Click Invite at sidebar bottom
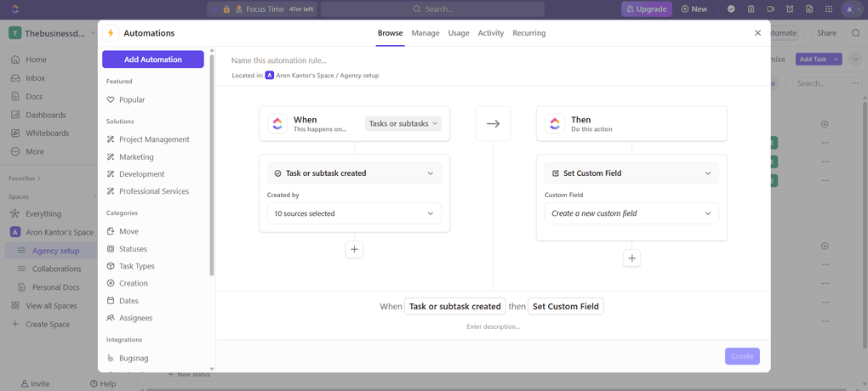This screenshot has height=391, width=868. click(35, 384)
